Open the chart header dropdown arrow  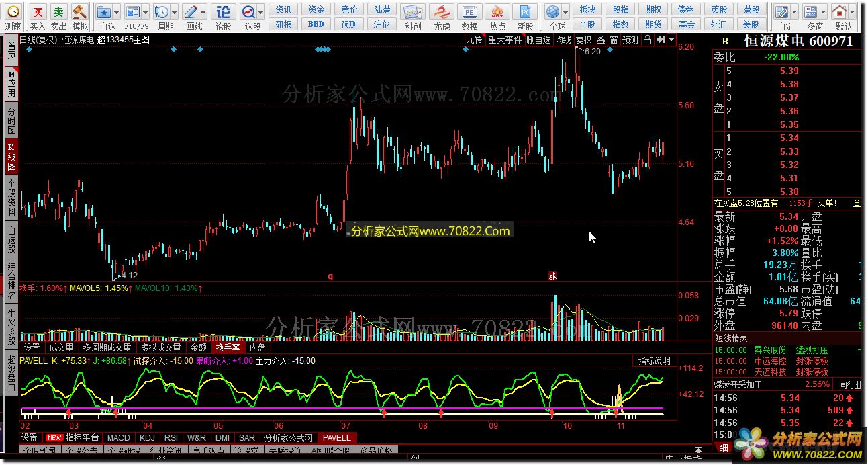tap(671, 40)
